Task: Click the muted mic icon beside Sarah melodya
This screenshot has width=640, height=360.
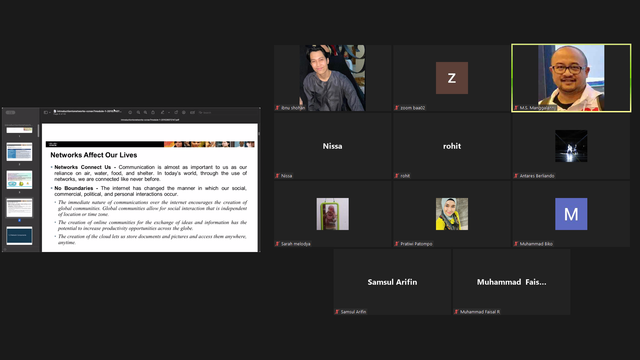Action: pyautogui.click(x=277, y=244)
